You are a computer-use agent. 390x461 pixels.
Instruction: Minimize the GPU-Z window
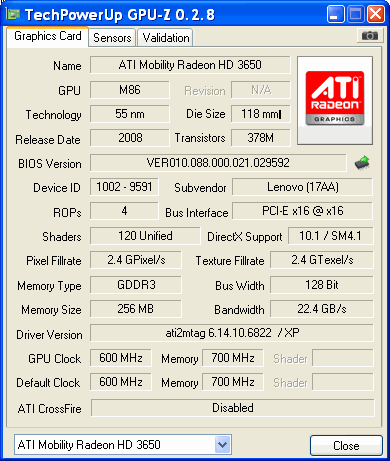pos(335,14)
